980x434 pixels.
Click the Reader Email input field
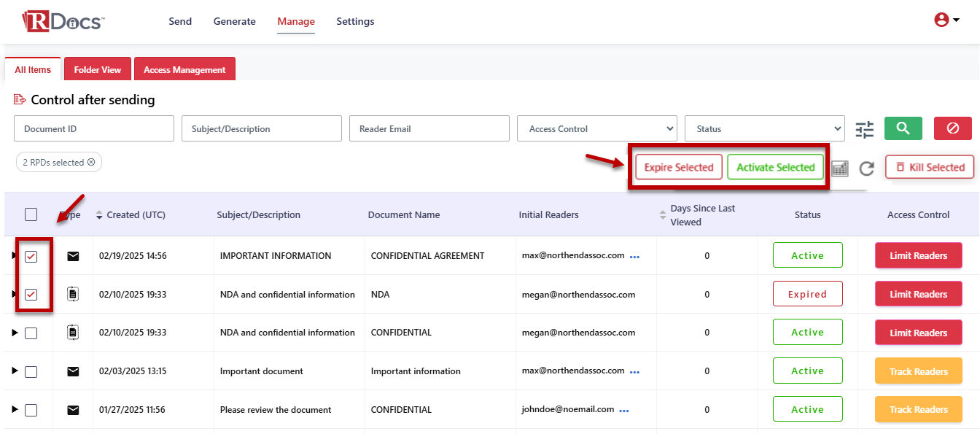[x=429, y=129]
